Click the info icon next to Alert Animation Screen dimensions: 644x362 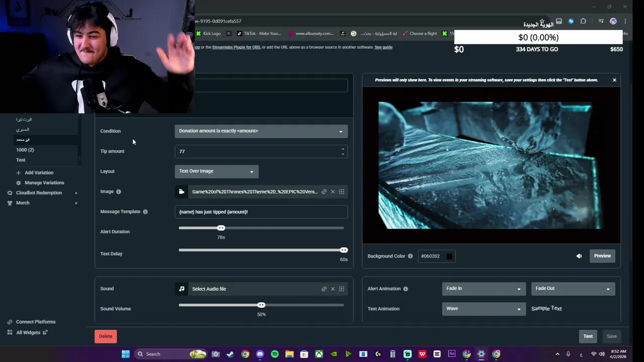click(406, 289)
